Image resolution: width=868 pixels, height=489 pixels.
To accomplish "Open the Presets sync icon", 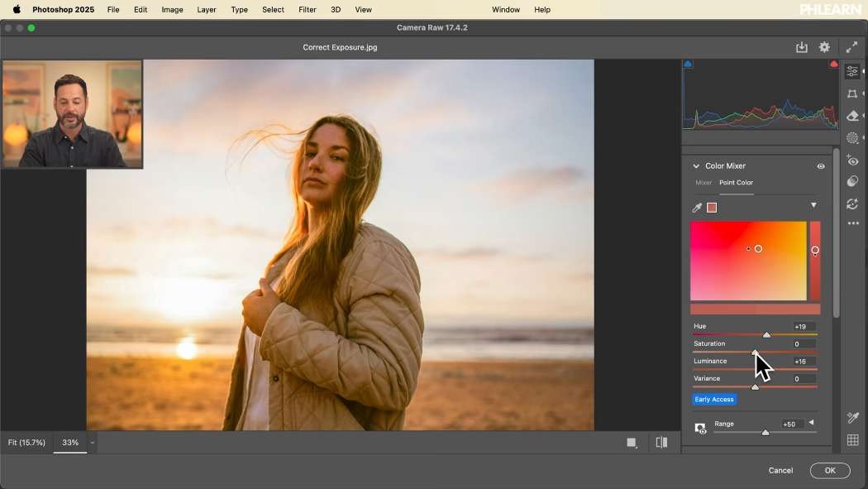I will [x=852, y=204].
